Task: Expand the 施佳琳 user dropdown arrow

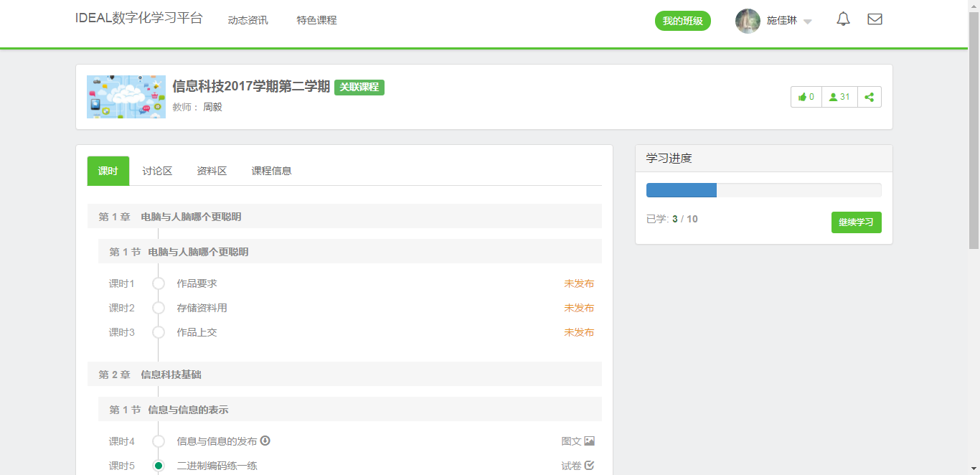Action: (807, 22)
